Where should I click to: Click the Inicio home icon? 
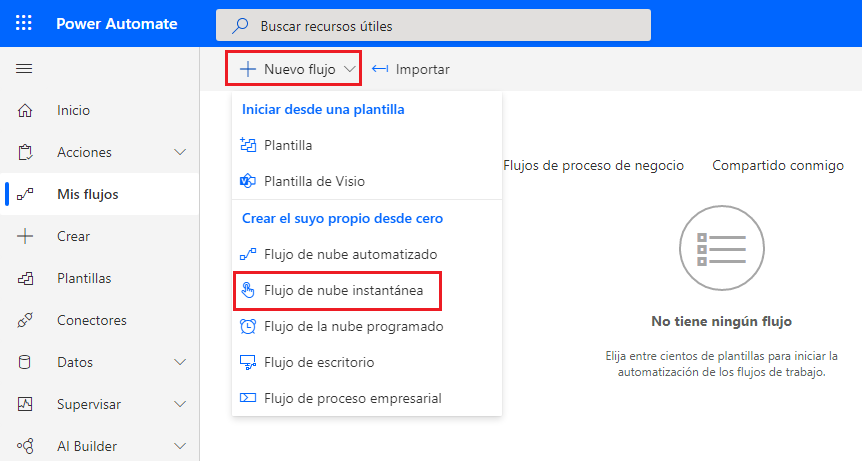click(25, 110)
